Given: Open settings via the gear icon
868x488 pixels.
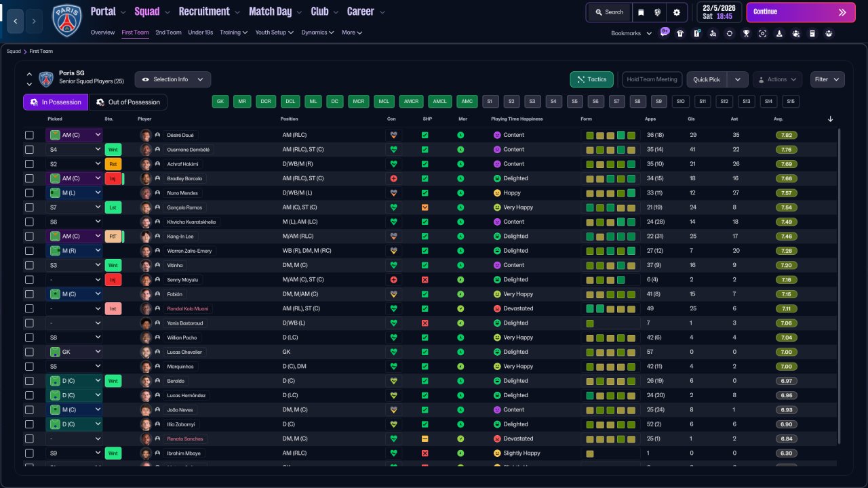Looking at the screenshot, I should (x=677, y=12).
